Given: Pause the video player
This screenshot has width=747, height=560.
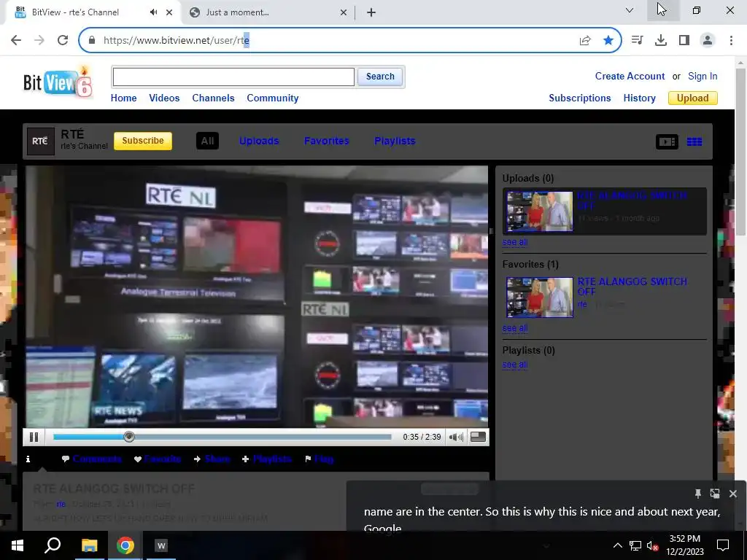Looking at the screenshot, I should pos(34,437).
